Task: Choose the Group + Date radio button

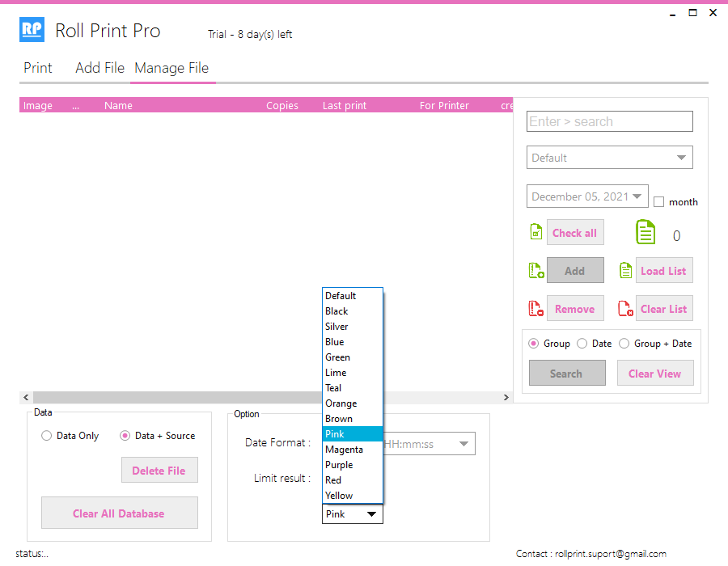Action: coord(624,344)
